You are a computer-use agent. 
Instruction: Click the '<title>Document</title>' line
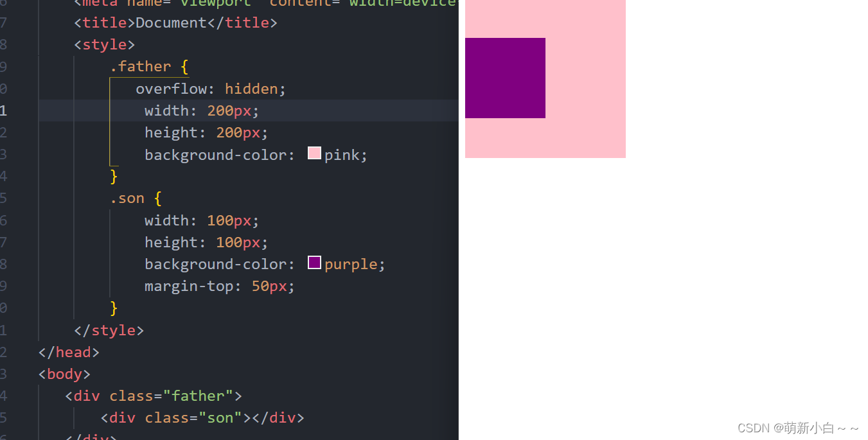click(175, 23)
